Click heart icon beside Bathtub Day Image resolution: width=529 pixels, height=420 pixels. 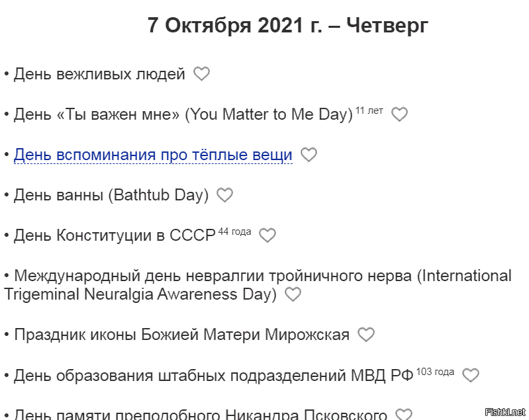point(224,195)
